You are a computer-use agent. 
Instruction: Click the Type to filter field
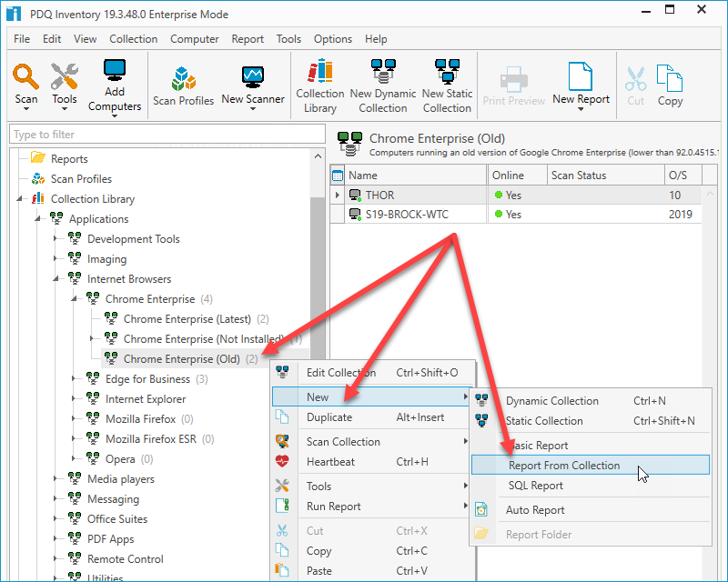167,135
